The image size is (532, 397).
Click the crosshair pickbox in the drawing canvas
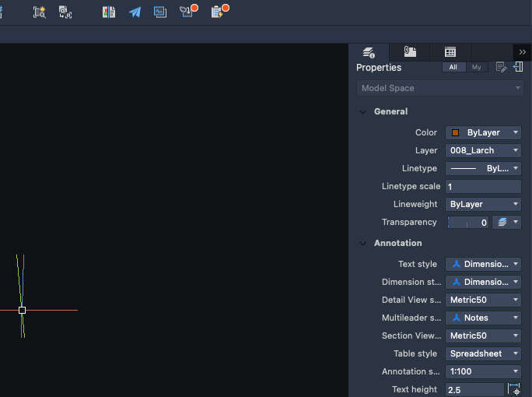(22, 310)
